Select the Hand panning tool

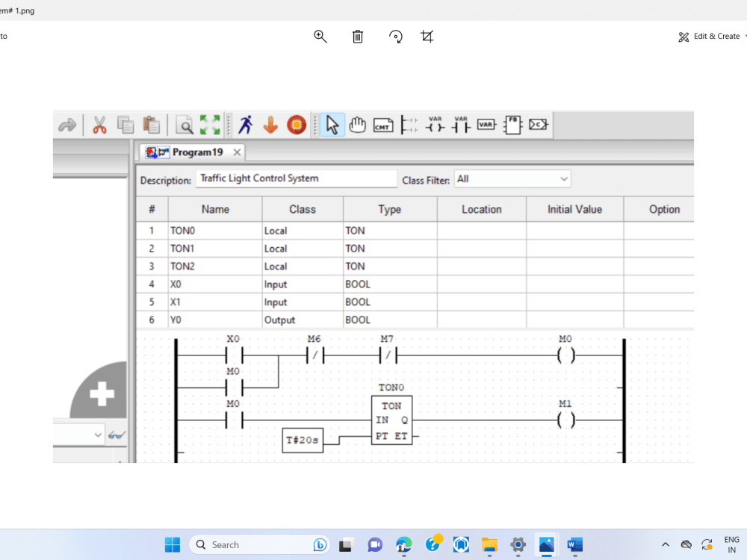click(357, 125)
